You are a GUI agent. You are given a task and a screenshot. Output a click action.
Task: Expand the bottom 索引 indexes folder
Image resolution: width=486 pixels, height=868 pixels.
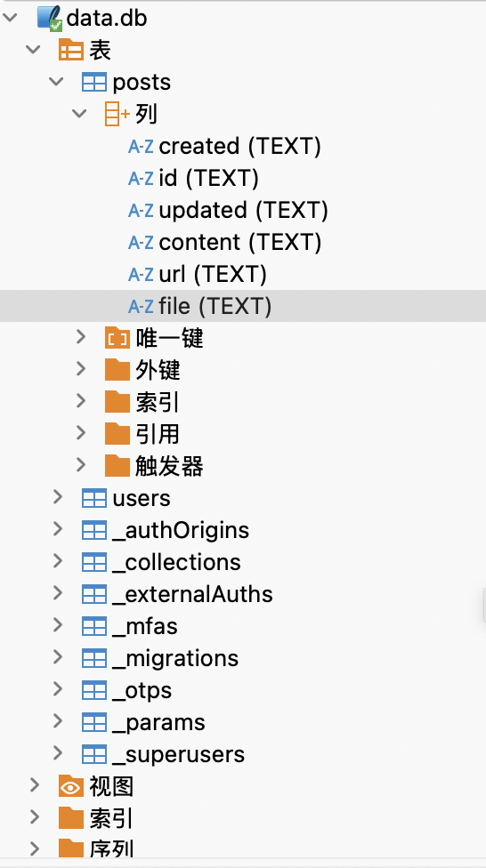[x=35, y=817]
